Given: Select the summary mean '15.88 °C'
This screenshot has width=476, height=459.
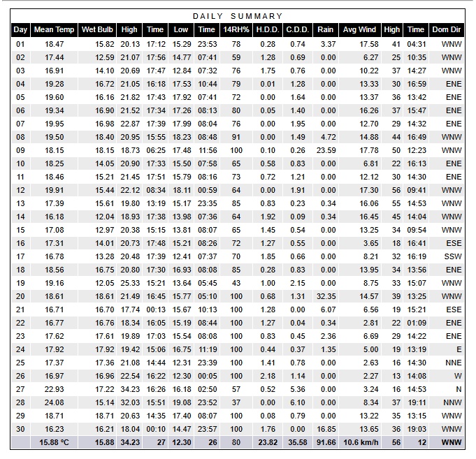Looking at the screenshot, I should [x=54, y=443].
